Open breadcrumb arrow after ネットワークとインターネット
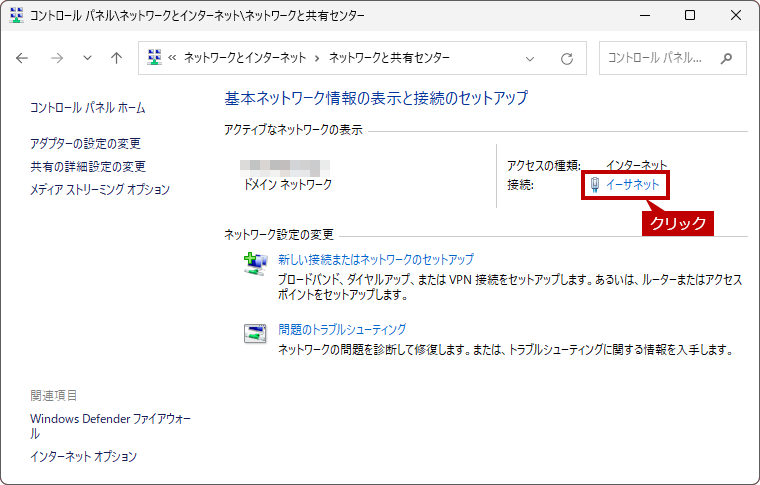The height and width of the screenshot is (485, 760). [x=317, y=59]
